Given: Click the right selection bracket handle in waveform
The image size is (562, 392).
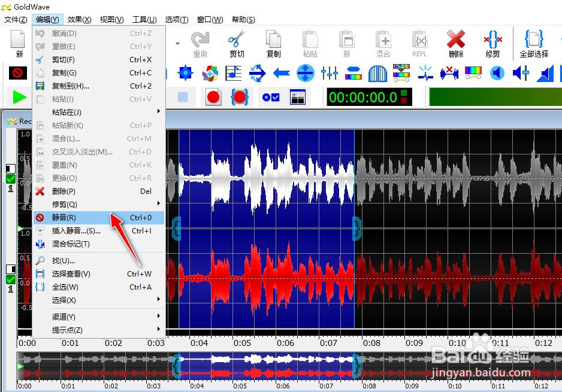Looking at the screenshot, I should 357,228.
